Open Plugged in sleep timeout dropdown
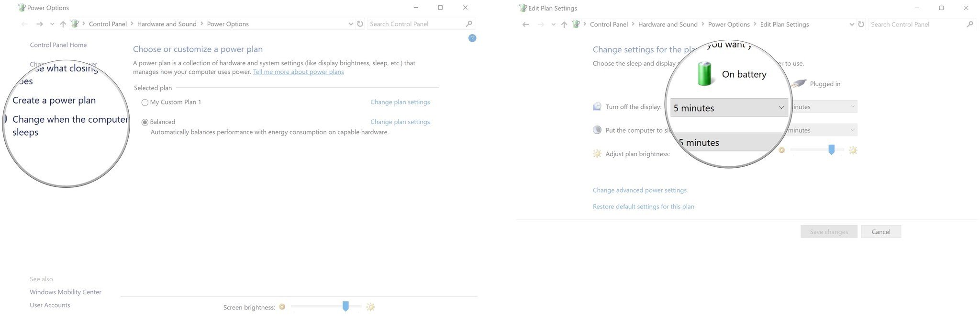The image size is (980, 321). 824,130
